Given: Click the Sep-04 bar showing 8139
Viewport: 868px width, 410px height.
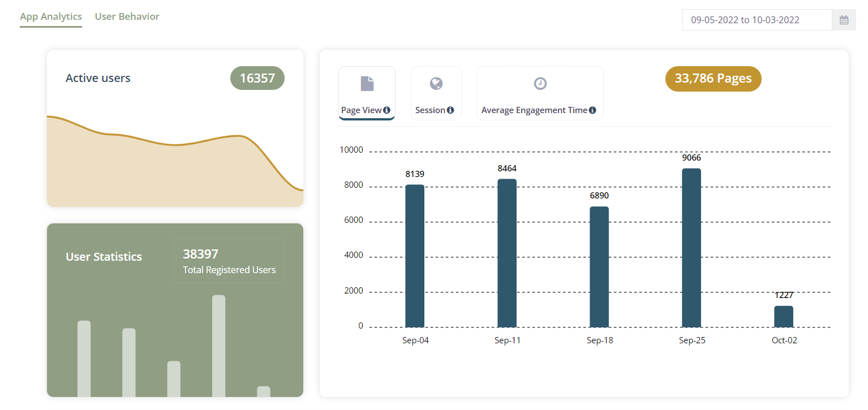Looking at the screenshot, I should (x=415, y=256).
